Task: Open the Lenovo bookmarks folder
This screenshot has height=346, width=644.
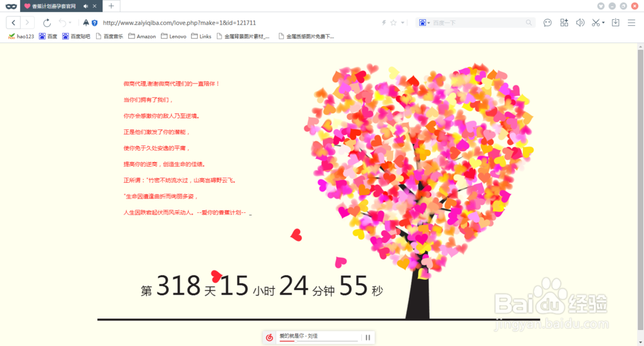Action: coord(174,37)
